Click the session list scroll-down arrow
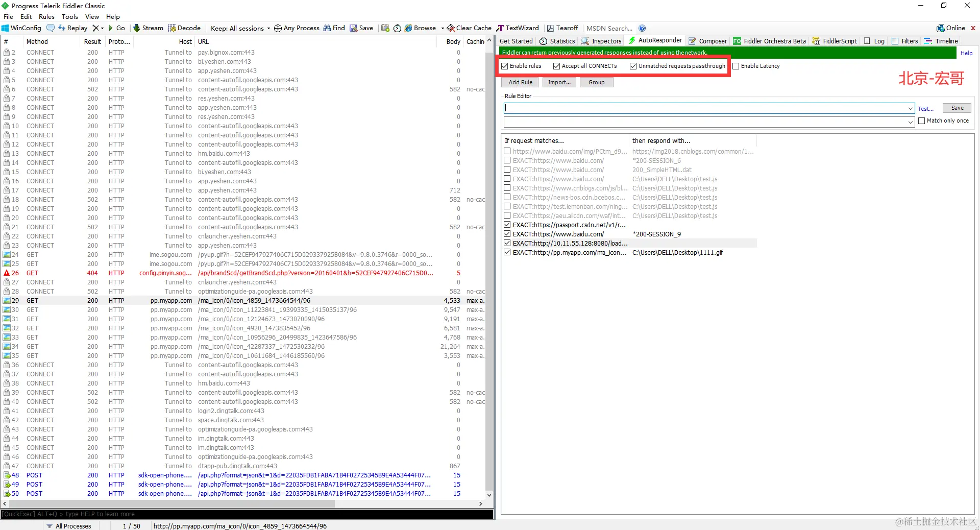 489,495
